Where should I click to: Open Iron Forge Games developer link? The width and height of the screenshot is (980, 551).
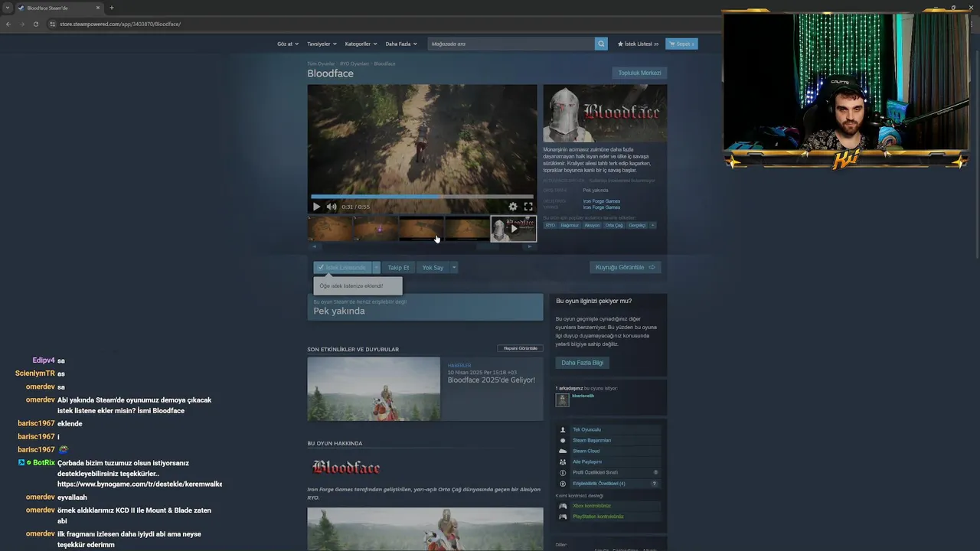602,201
